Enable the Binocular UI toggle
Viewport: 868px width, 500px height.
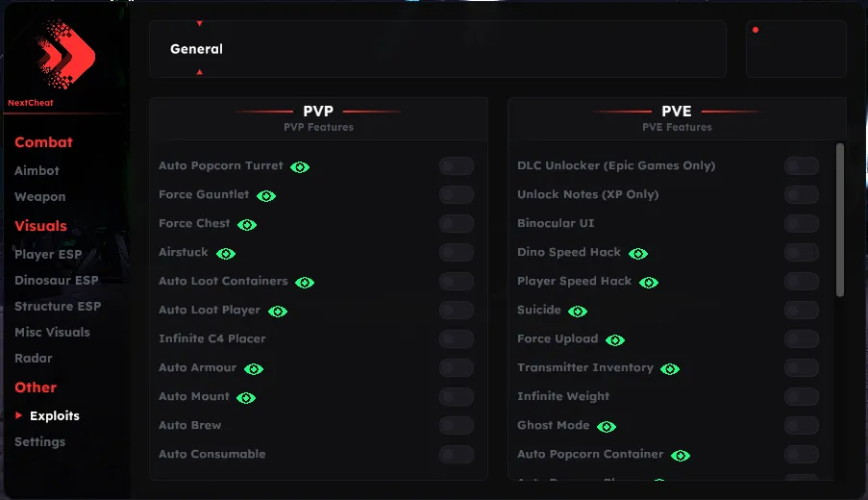pos(802,224)
